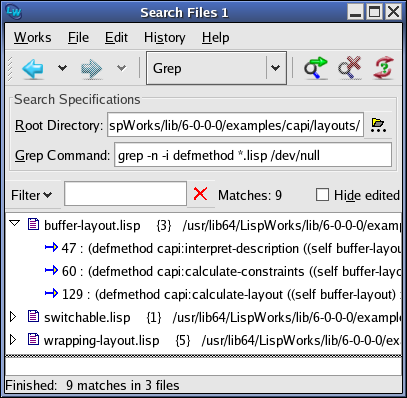Click the Grep Command label
Screen dimensions: 407x398
(x=62, y=155)
